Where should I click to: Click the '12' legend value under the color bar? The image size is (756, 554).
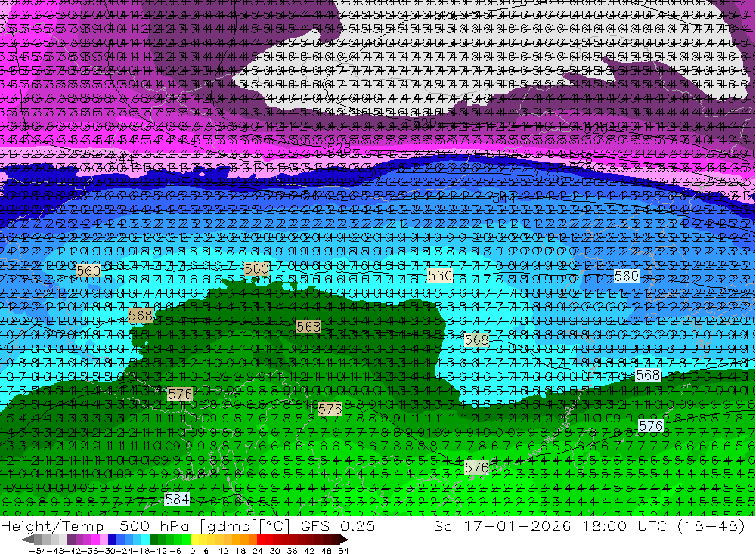[x=223, y=551]
